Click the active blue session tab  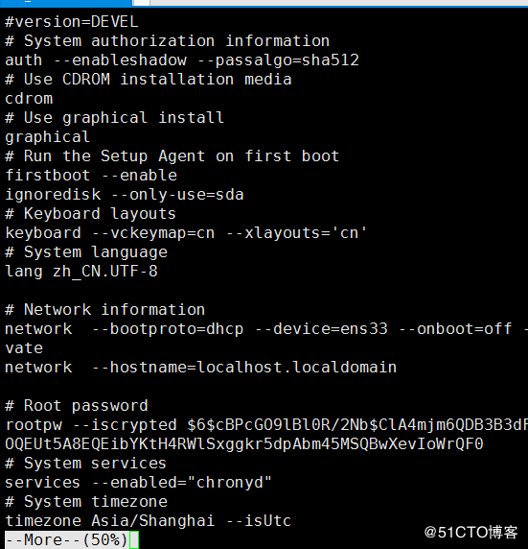66,3
